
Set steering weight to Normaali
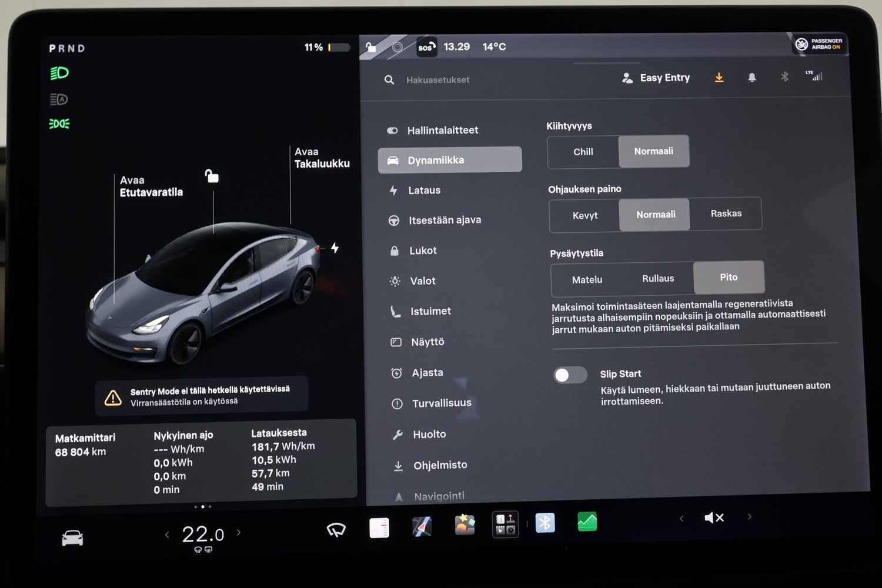pos(656,215)
